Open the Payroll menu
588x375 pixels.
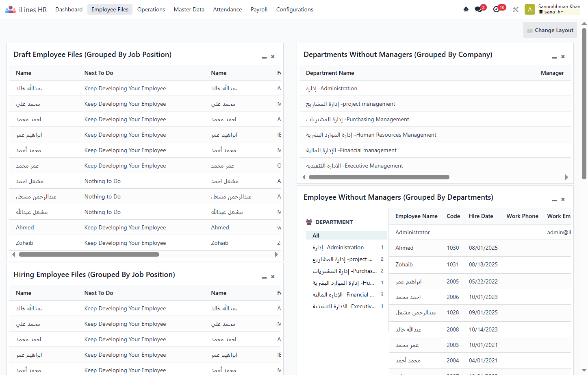pyautogui.click(x=259, y=9)
